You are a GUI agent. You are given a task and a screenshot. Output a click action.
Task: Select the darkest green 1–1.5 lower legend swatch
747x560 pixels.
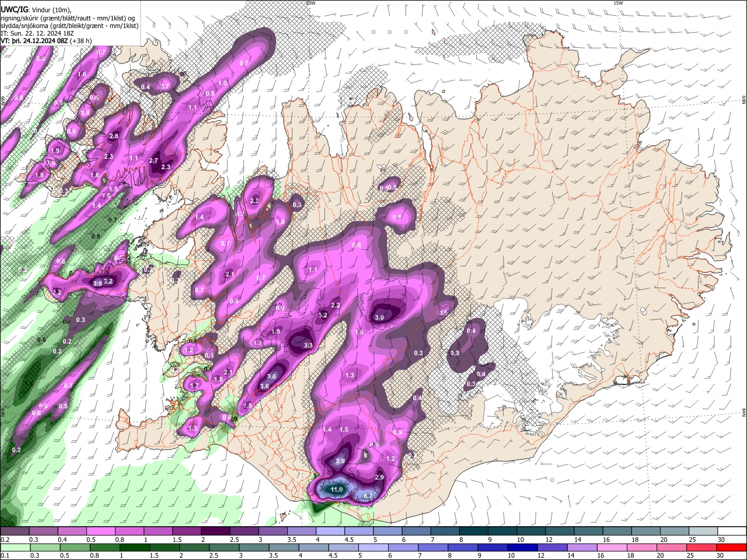(x=134, y=547)
